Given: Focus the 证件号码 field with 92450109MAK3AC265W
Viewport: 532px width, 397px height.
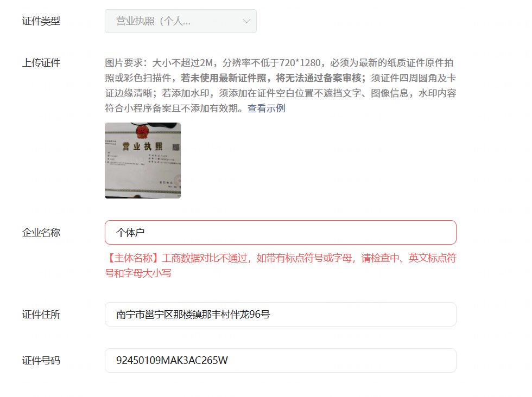Looking at the screenshot, I should point(280,360).
